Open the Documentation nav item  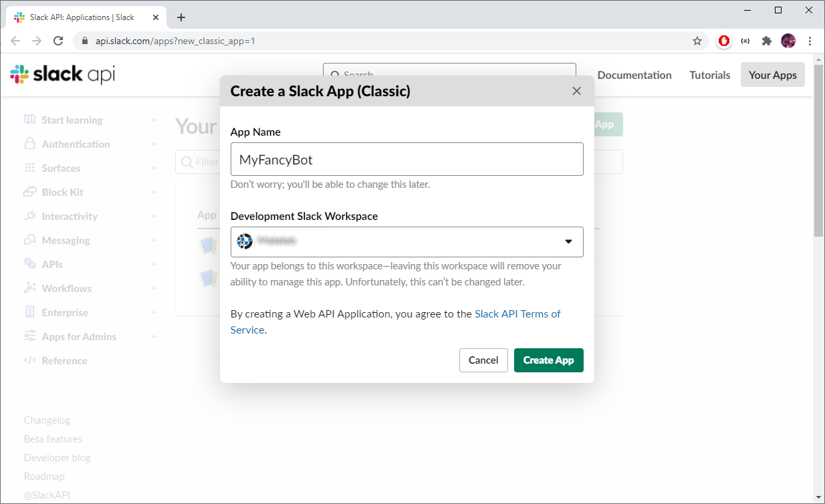634,75
